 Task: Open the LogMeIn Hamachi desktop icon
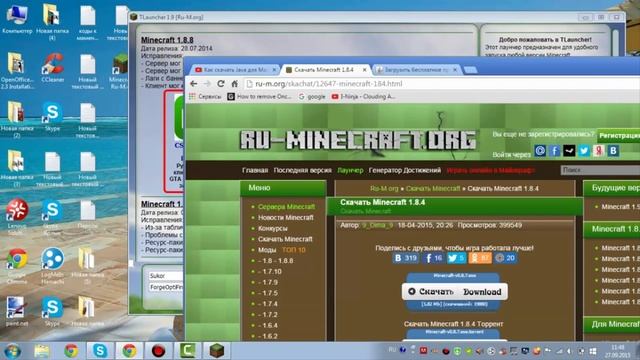point(53,266)
